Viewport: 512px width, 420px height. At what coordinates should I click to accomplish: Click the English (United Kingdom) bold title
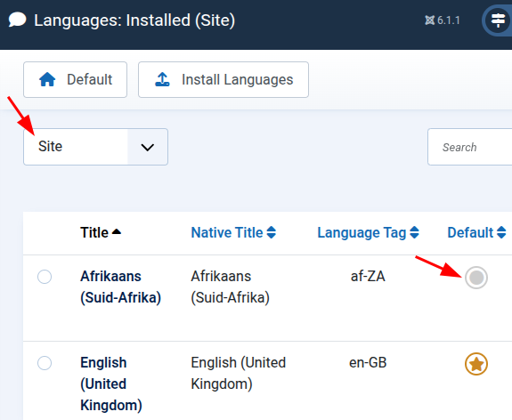111,384
